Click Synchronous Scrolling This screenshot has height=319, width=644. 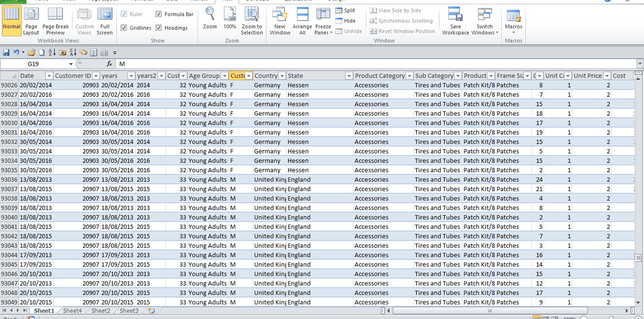tap(401, 21)
